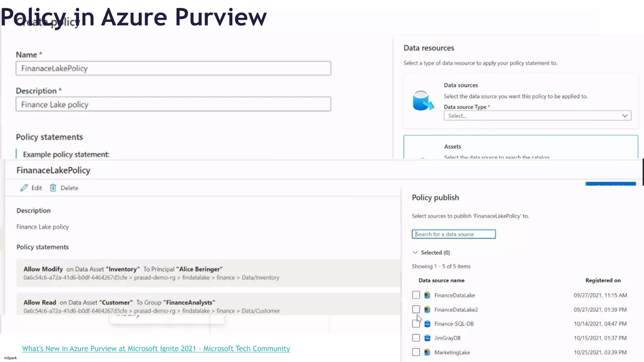Image resolution: width=644 pixels, height=362 pixels.
Task: Click the Data sources database icon
Action: tap(423, 101)
